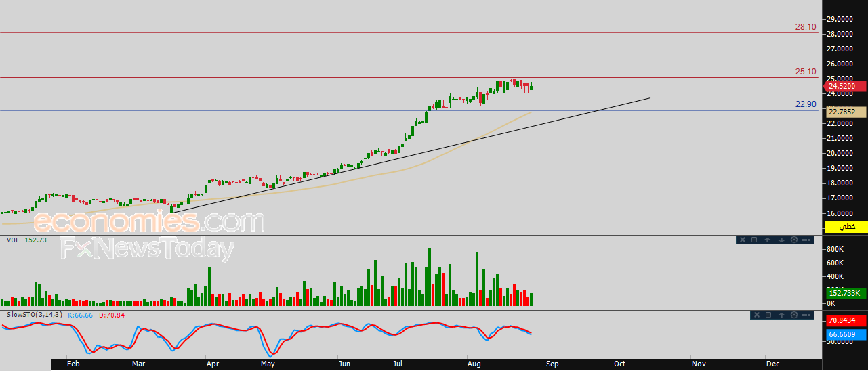Click the D:70.84 stochastic reading
Image resolution: width=868 pixels, height=371 pixels.
pyautogui.click(x=111, y=315)
